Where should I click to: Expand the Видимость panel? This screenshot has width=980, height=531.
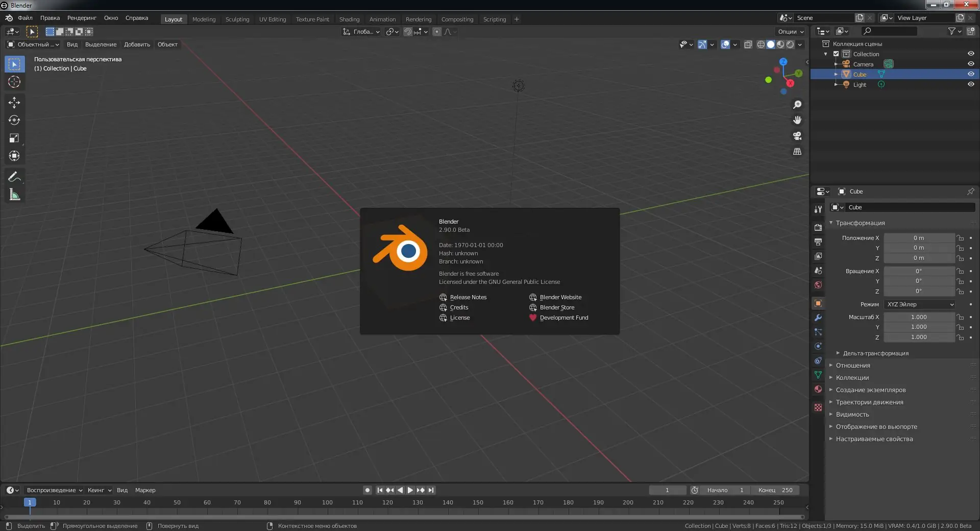coord(852,415)
